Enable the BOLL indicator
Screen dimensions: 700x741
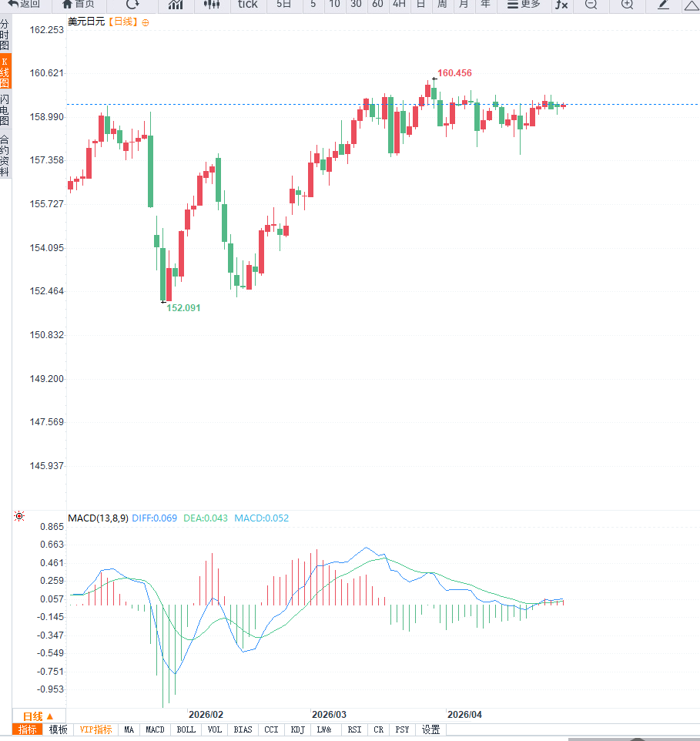click(x=186, y=729)
